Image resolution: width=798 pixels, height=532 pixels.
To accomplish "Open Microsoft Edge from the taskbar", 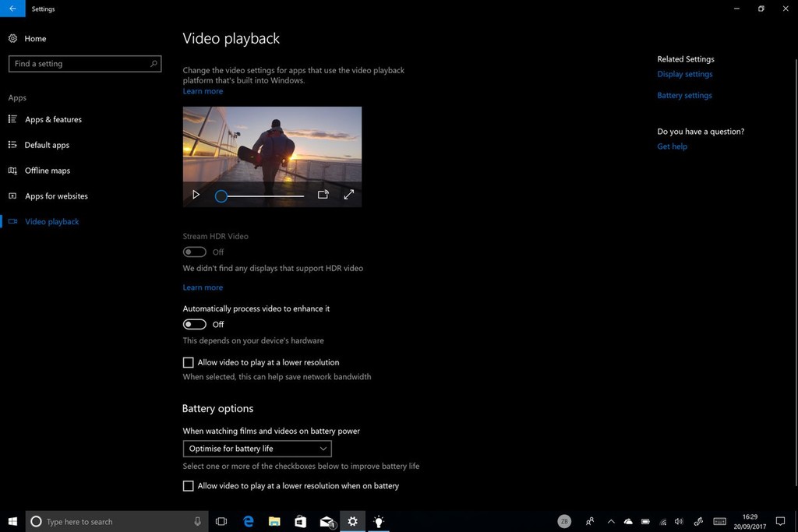I will [248, 521].
